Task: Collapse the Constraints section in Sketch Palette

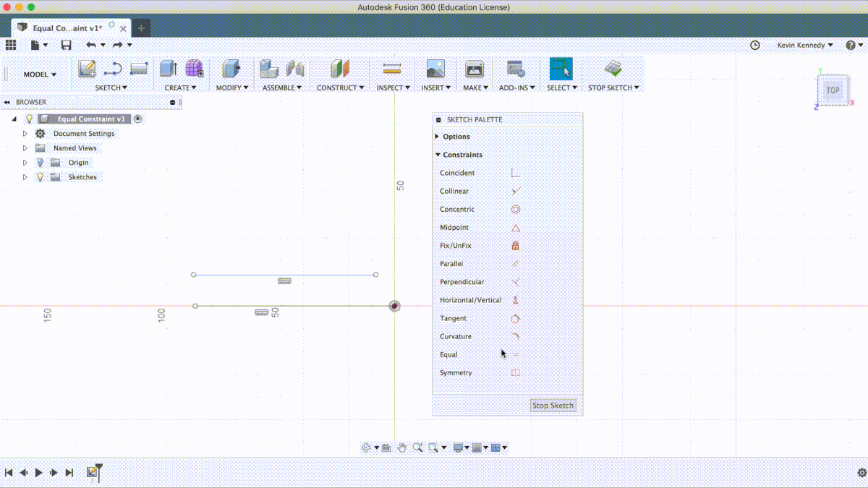Action: pos(438,155)
